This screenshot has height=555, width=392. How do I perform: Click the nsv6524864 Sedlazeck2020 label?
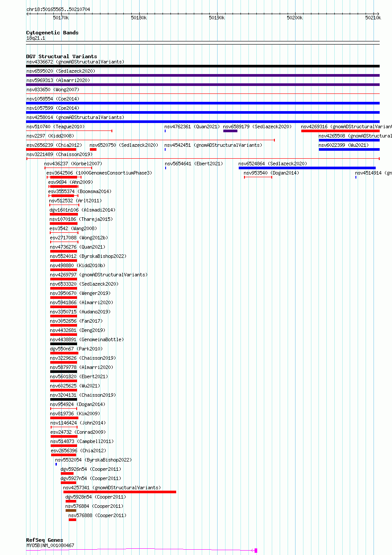tap(273, 164)
